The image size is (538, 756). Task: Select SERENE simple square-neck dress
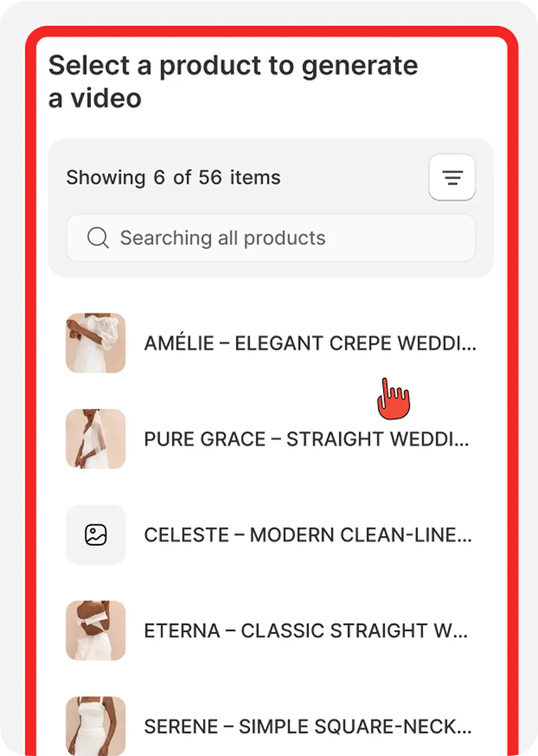coord(307,726)
